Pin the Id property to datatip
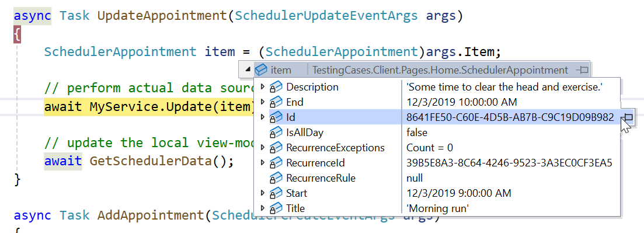 pos(628,117)
